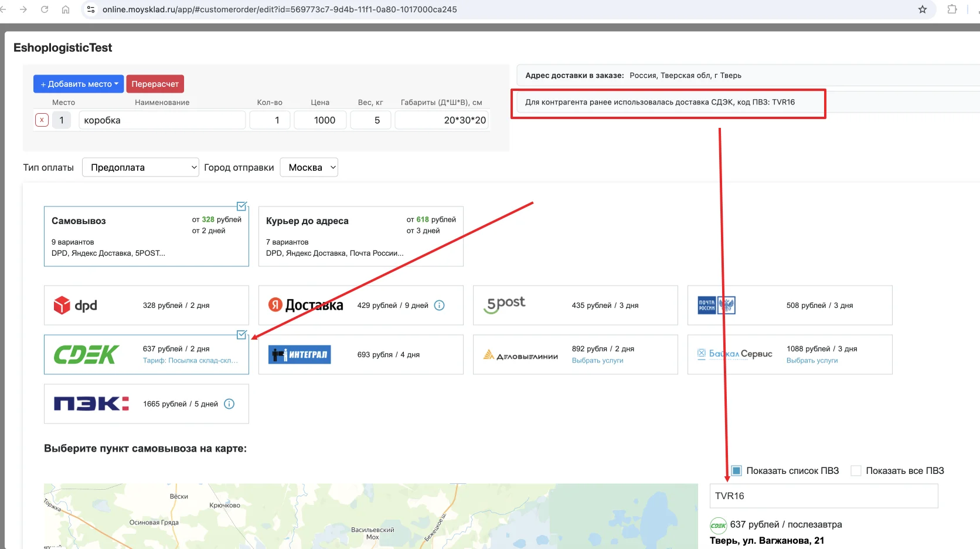980x549 pixels.
Task: Enable 'Показать все ПВЗ' checkbox
Action: click(856, 470)
